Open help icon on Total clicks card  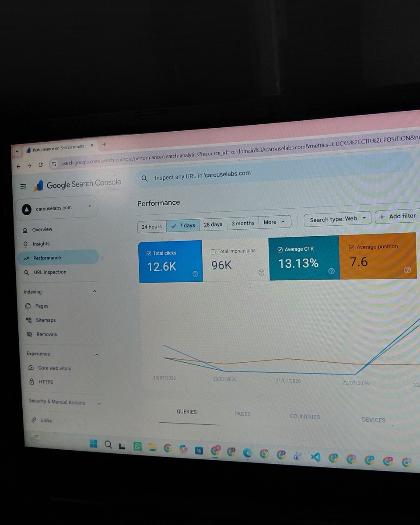click(x=195, y=274)
